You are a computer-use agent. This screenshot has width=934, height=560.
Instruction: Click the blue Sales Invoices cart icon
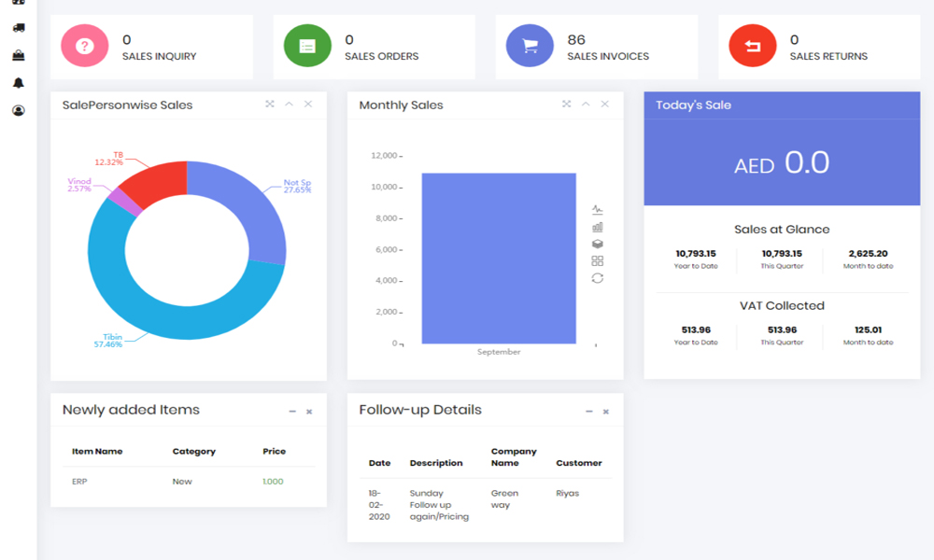click(x=530, y=46)
